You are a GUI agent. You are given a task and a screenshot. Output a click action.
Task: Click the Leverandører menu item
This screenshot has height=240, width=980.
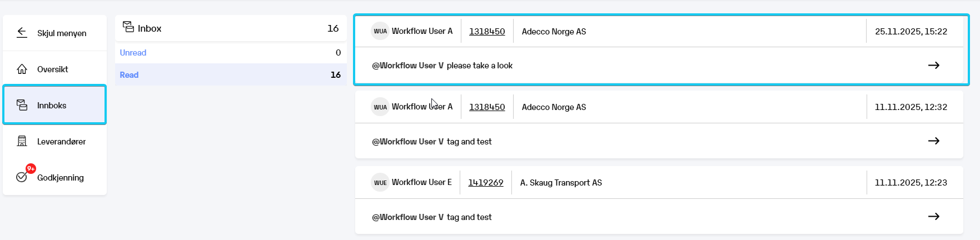click(x=54, y=141)
